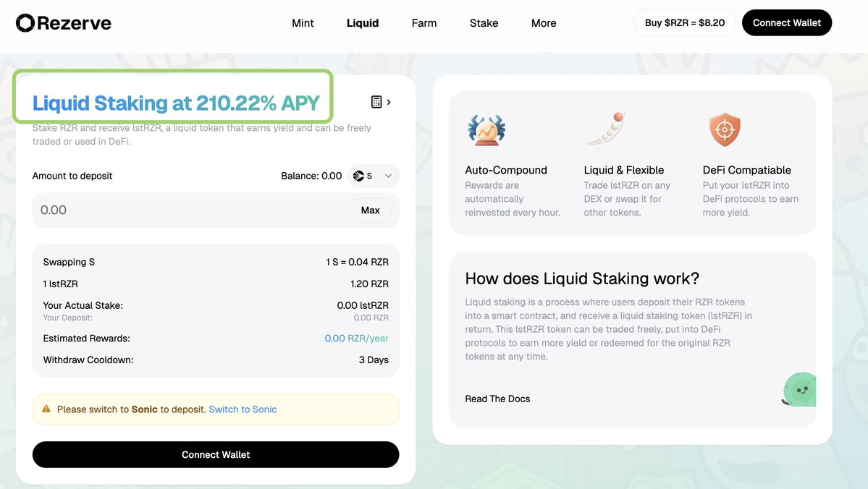Click the DeFi Compatiable title
This screenshot has height=489, width=868.
(747, 170)
